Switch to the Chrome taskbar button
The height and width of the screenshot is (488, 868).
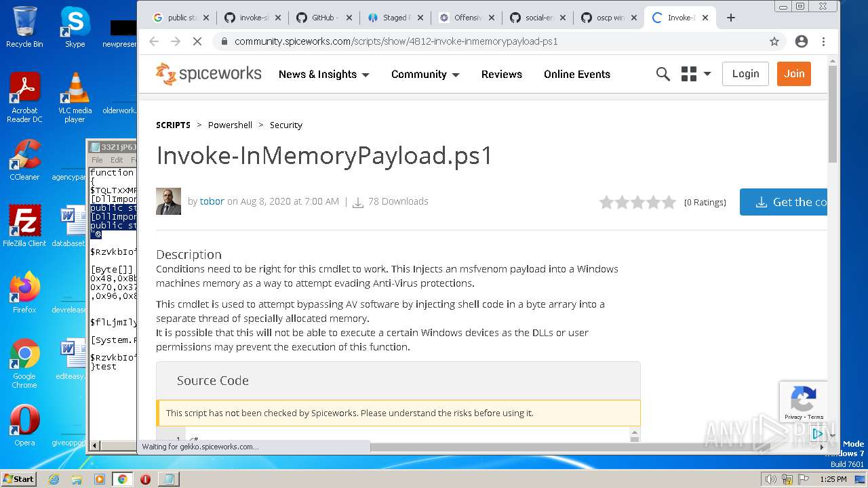[122, 479]
